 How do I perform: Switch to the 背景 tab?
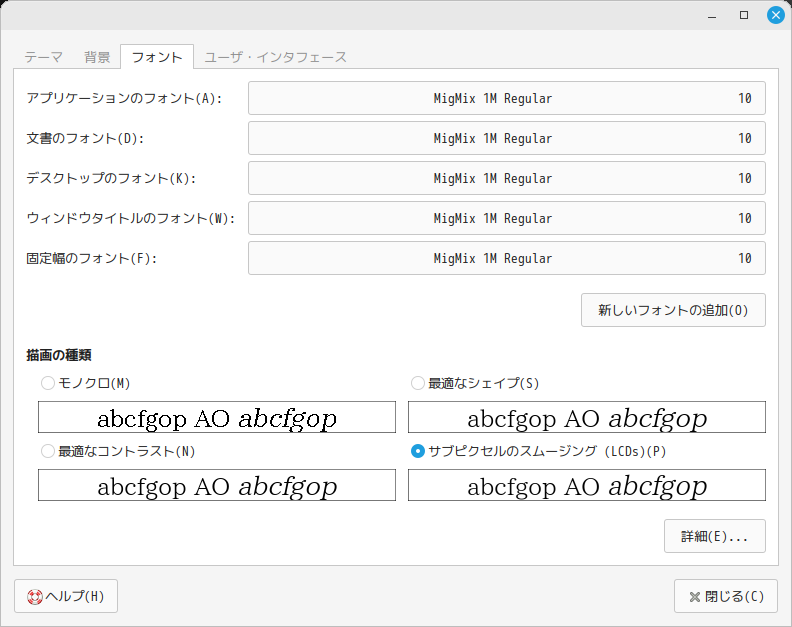coord(97,57)
